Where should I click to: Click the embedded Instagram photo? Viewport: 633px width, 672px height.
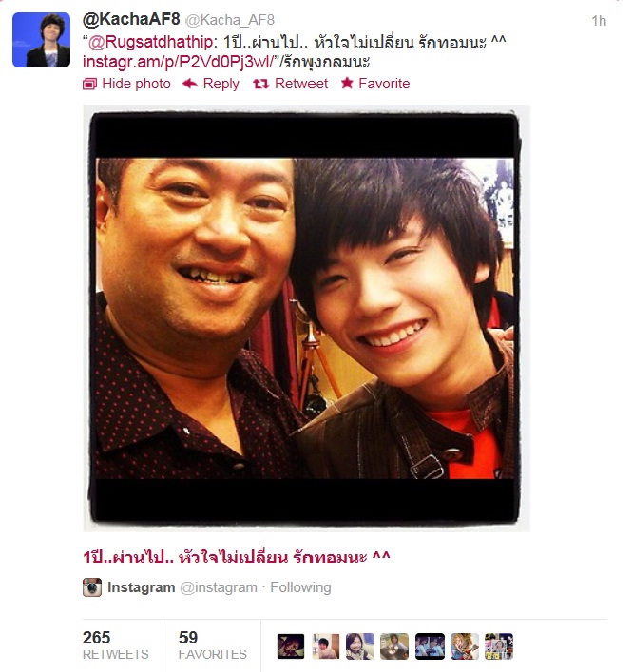(306, 318)
